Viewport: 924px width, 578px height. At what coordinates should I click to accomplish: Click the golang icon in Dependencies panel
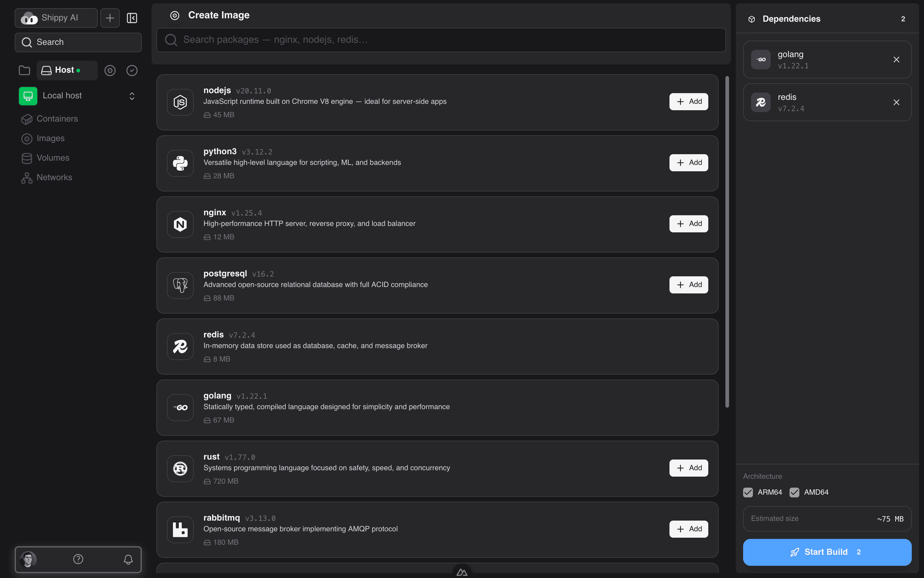(761, 60)
